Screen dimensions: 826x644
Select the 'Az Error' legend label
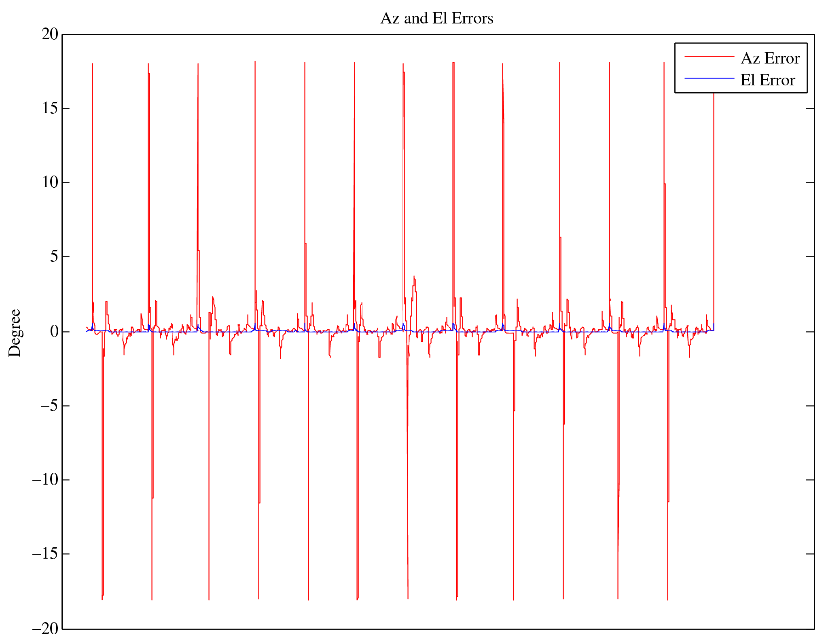click(770, 59)
